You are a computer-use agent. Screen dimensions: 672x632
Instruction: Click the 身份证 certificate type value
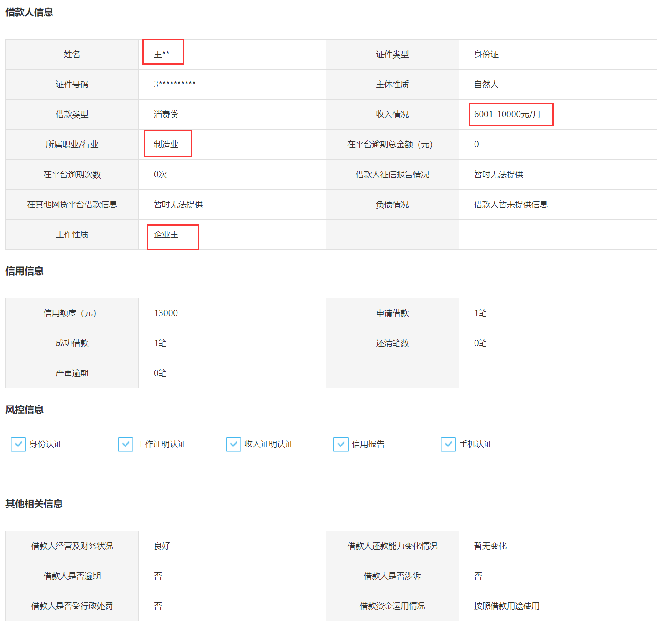[486, 55]
